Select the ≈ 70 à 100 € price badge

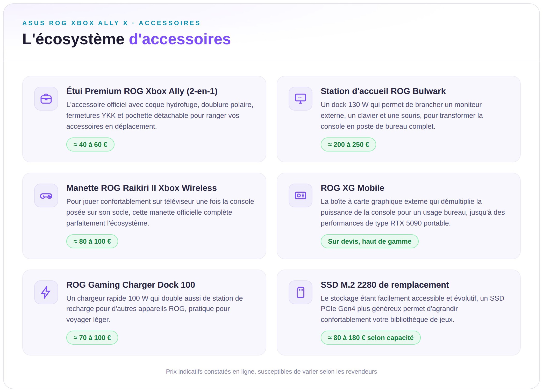pyautogui.click(x=92, y=338)
